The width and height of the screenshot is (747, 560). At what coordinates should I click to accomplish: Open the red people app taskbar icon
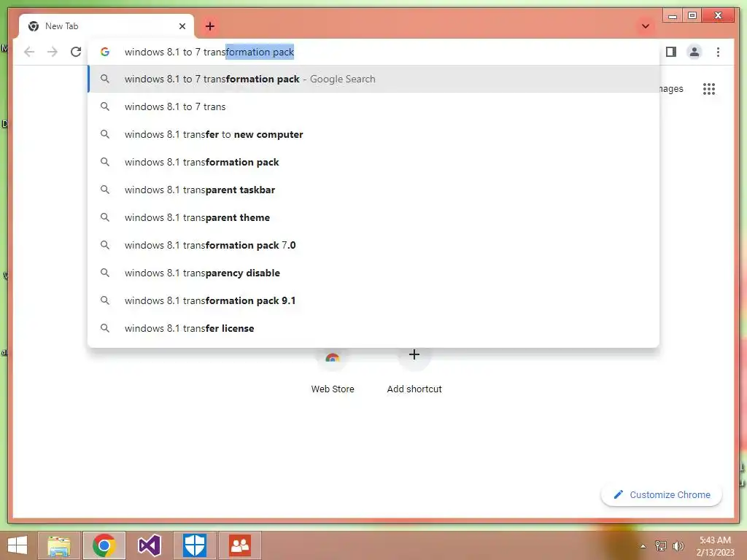[239, 545]
